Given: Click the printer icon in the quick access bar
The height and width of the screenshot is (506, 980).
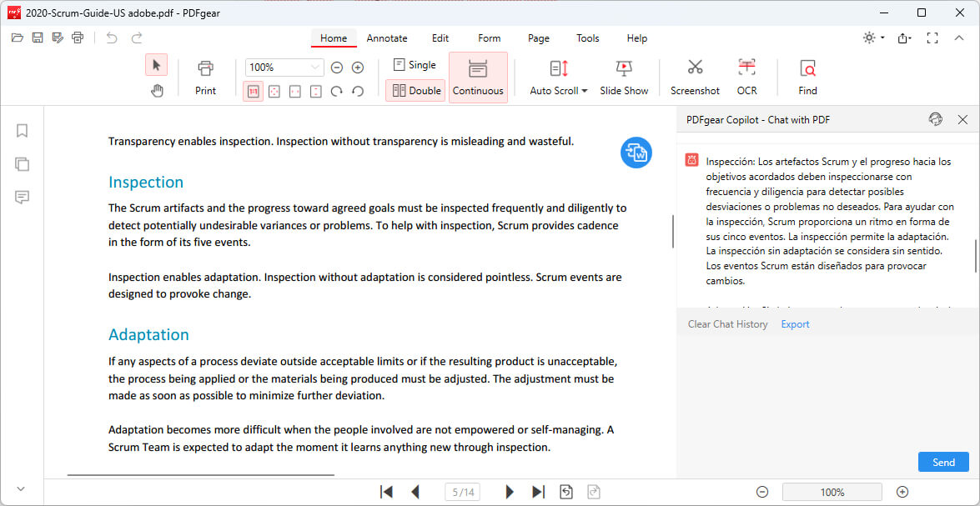Looking at the screenshot, I should tap(78, 38).
